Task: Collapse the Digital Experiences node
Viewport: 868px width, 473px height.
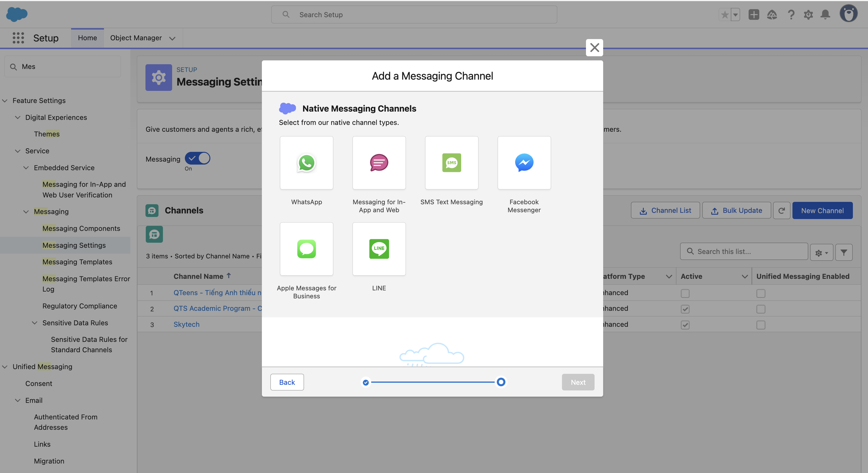Action: (x=17, y=117)
